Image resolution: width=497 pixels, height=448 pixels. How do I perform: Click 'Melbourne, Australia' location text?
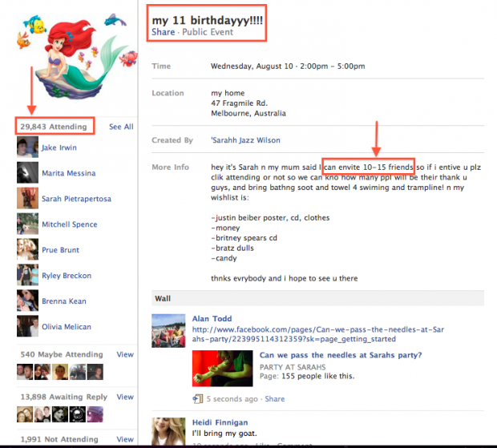(248, 114)
